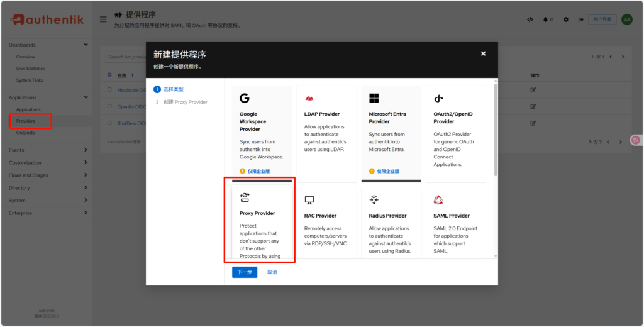This screenshot has height=327, width=644.
Task: Open settings gear icon in header
Action: pos(566,19)
